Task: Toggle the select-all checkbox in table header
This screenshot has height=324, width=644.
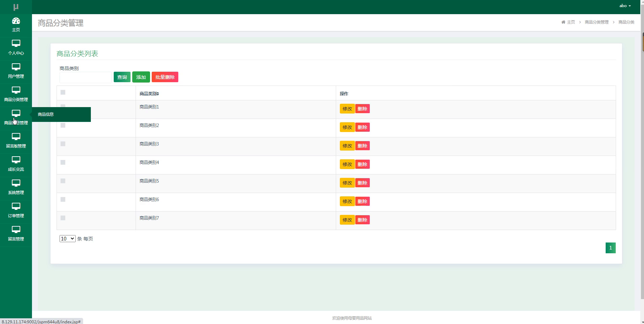Action: (63, 92)
